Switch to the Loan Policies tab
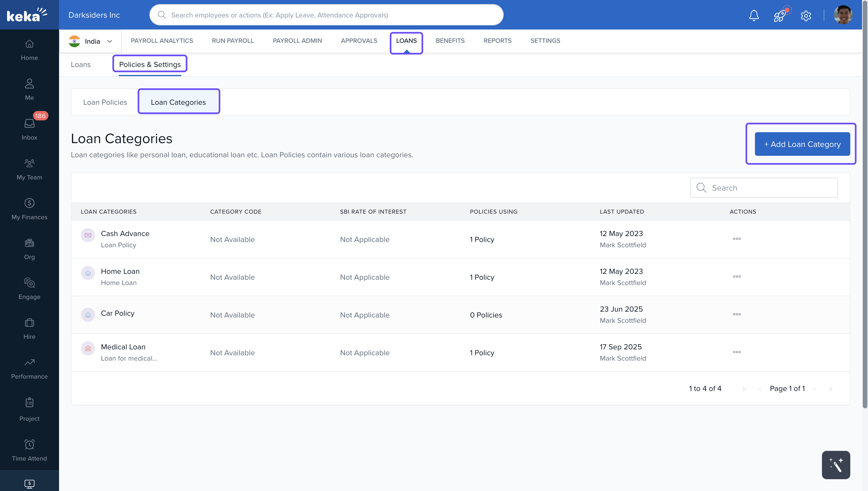Viewport: 868px width, 491px height. (x=105, y=102)
